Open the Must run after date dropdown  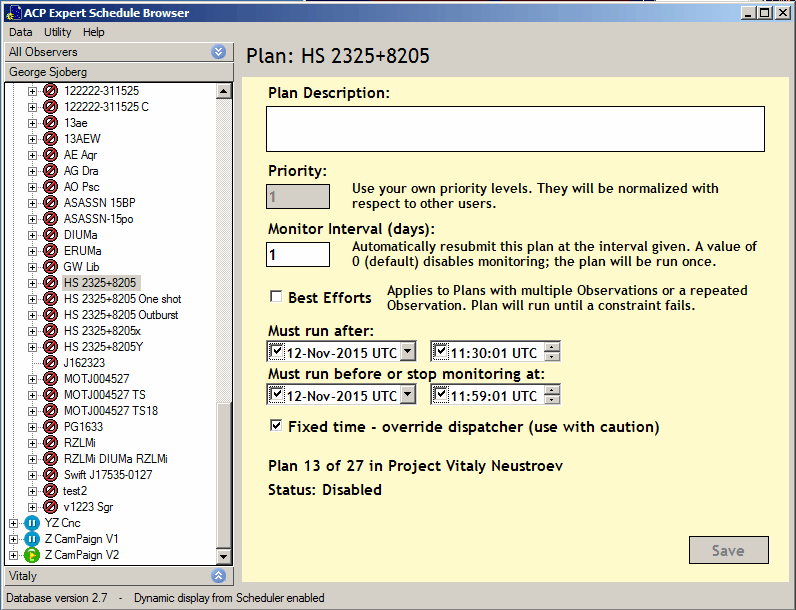click(x=407, y=352)
